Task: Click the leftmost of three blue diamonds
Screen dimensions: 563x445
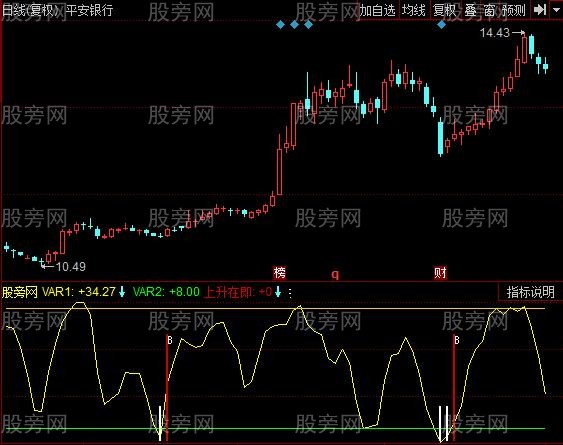Action: pos(280,24)
